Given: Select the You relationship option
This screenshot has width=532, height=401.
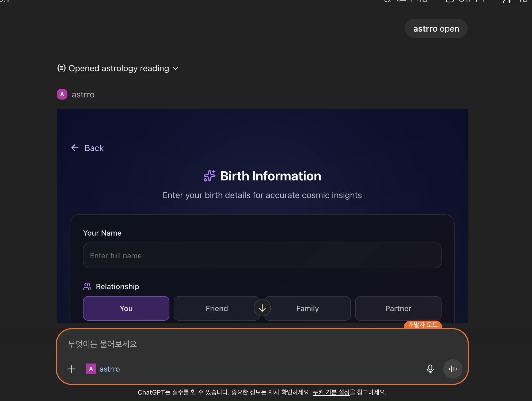Looking at the screenshot, I should (x=126, y=308).
